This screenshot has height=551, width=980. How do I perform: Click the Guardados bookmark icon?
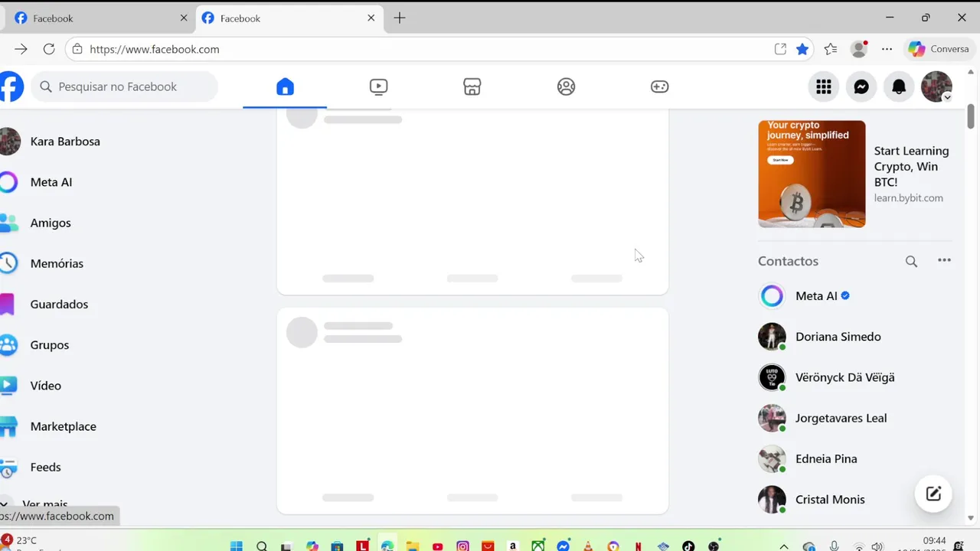(x=7, y=304)
